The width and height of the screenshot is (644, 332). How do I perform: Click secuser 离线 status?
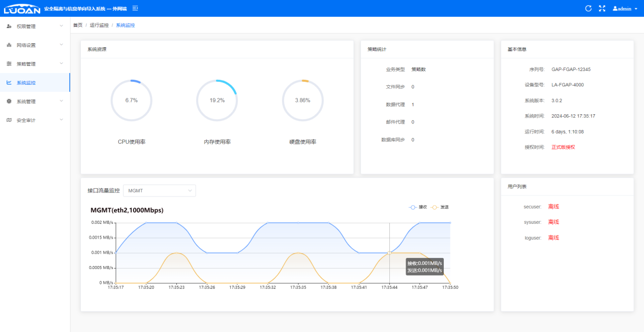tap(554, 207)
